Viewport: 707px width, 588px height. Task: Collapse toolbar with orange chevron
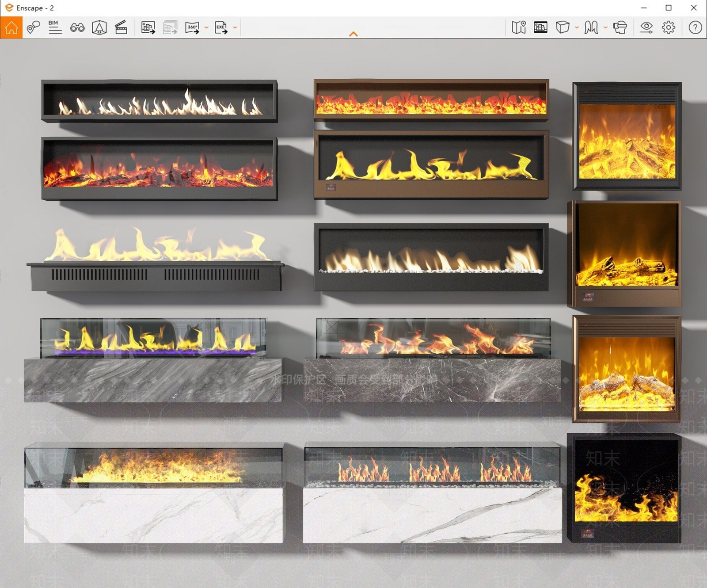pyautogui.click(x=353, y=34)
